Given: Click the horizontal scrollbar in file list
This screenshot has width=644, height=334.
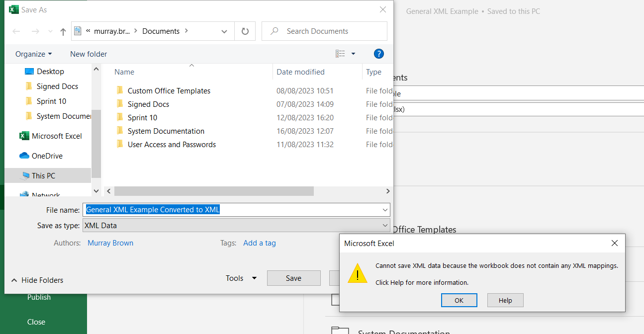Looking at the screenshot, I should coord(214,191).
